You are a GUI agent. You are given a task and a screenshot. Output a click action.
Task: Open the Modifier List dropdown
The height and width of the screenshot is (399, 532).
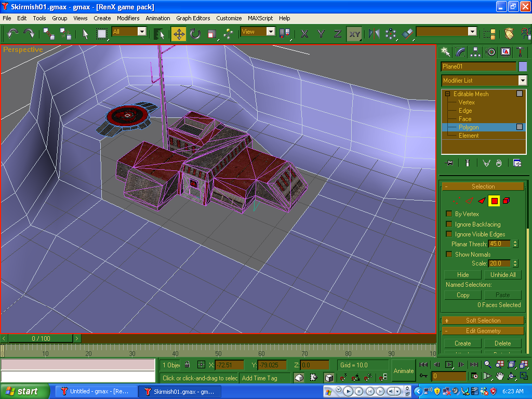tap(484, 81)
